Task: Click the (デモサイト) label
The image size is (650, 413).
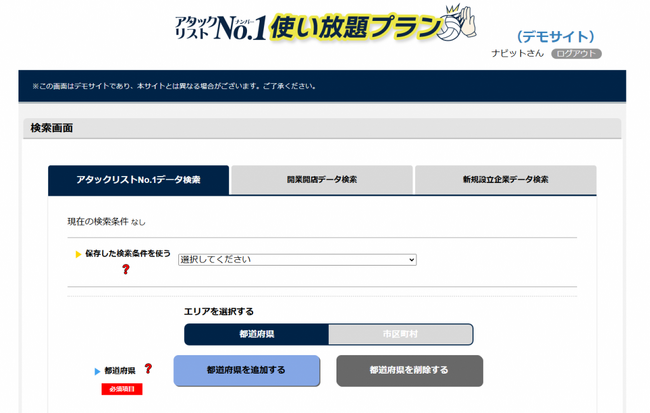Action: pyautogui.click(x=555, y=36)
